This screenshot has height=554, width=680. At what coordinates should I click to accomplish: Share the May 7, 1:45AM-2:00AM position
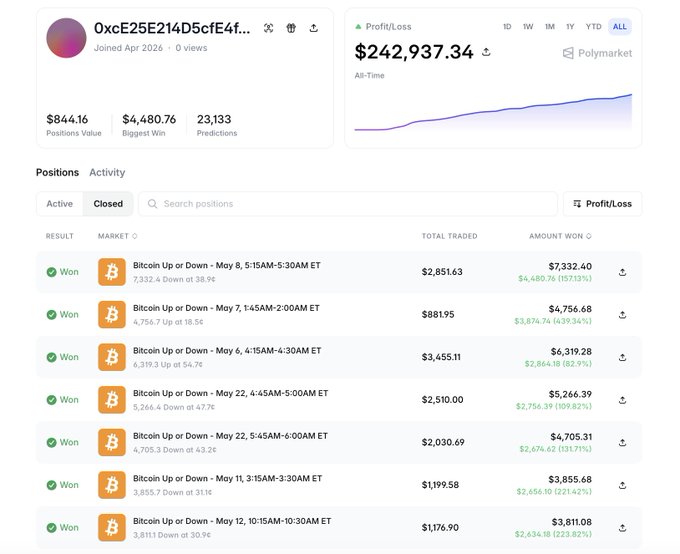(x=622, y=315)
